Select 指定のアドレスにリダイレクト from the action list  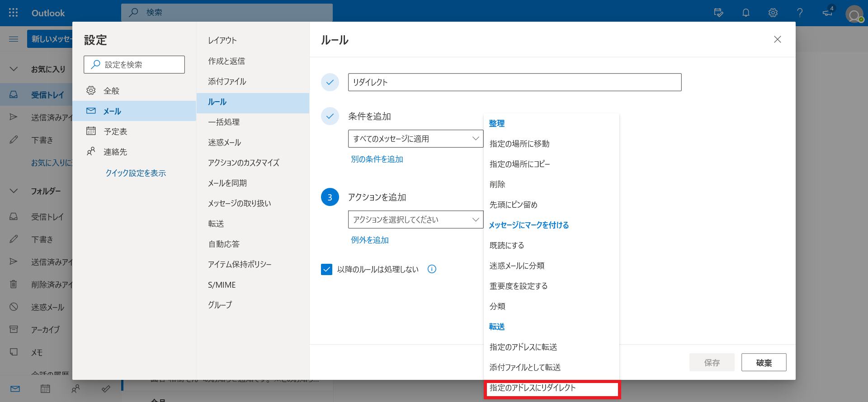[533, 388]
